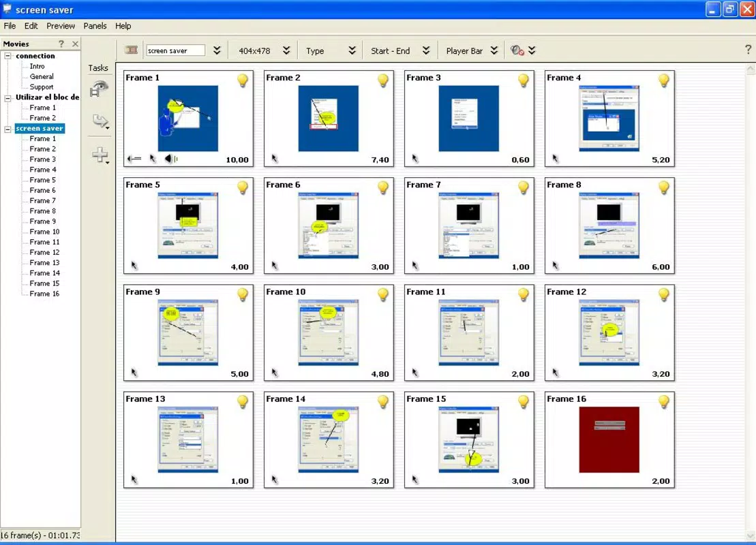The height and width of the screenshot is (545, 756).
Task: Click the Frame 9 duration 5,00
Action: 240,374
